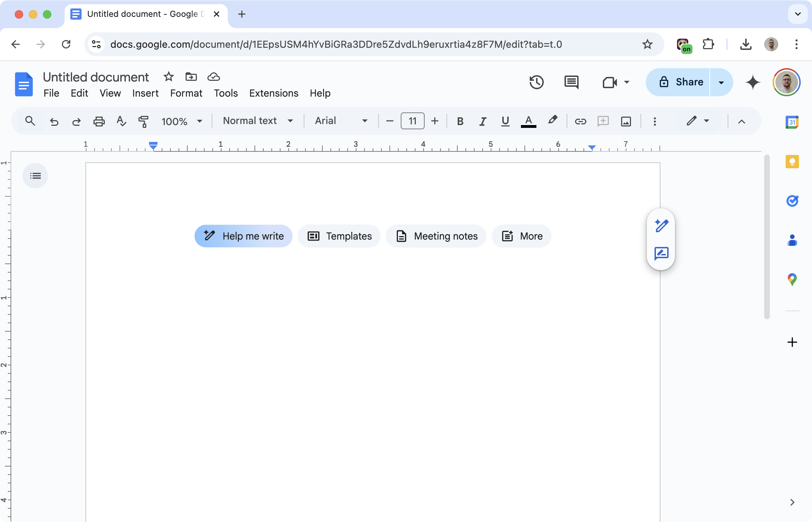The width and height of the screenshot is (812, 522).
Task: Open Google Calendar in side panel
Action: click(792, 122)
